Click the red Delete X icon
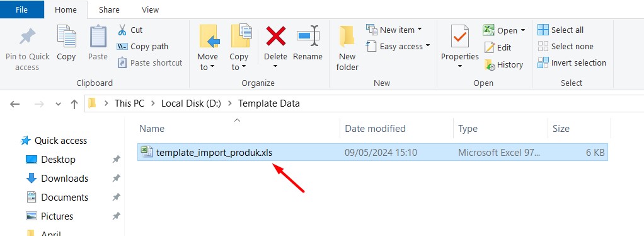Viewport: 644px width, 236px height. coord(275,36)
